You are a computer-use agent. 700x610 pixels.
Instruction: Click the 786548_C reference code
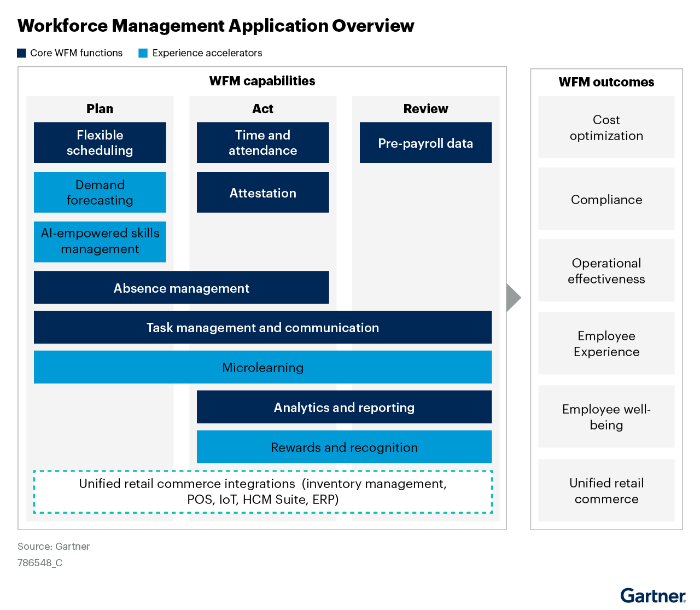pos(40,563)
